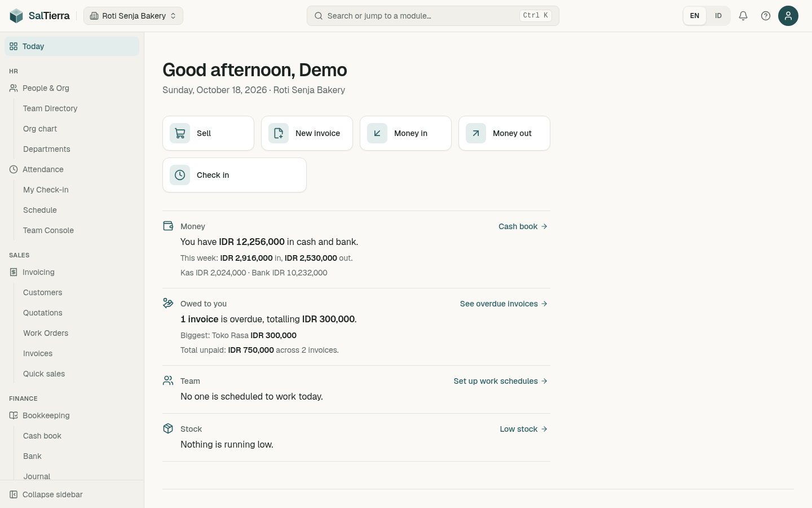The image size is (812, 508).
Task: Open the user profile avatar
Action: pos(788,16)
